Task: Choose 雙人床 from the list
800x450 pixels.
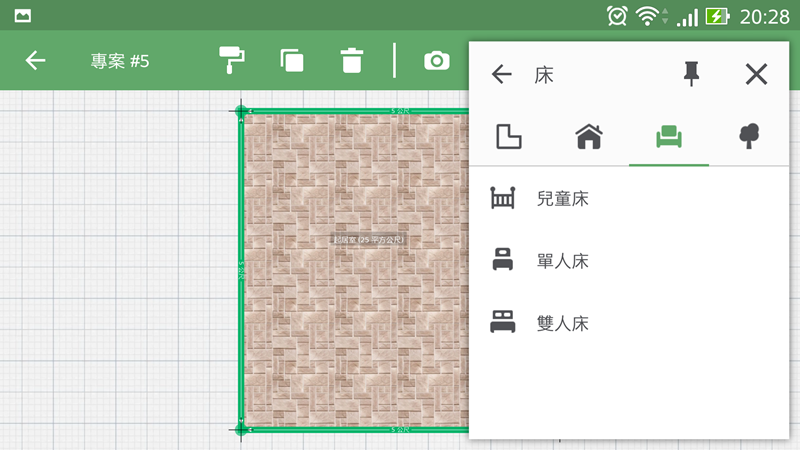Action: click(562, 323)
